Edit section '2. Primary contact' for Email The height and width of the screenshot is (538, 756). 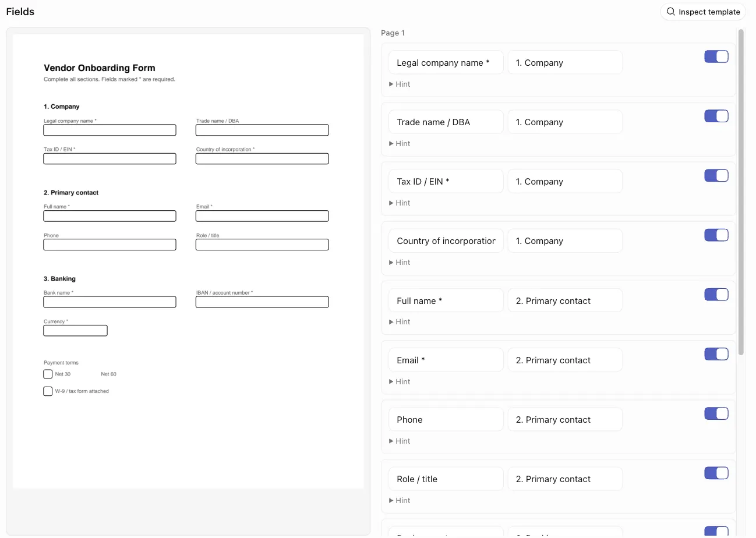point(565,360)
